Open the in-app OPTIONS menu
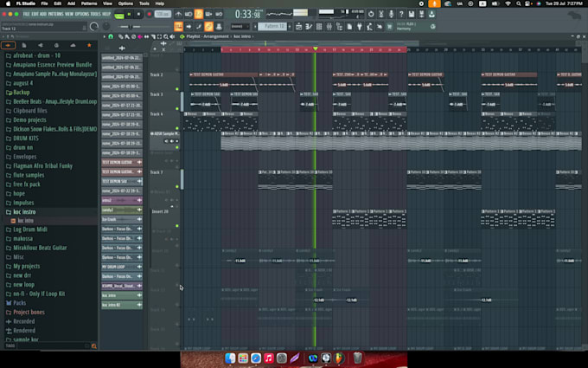The height and width of the screenshot is (368, 588). click(x=82, y=14)
